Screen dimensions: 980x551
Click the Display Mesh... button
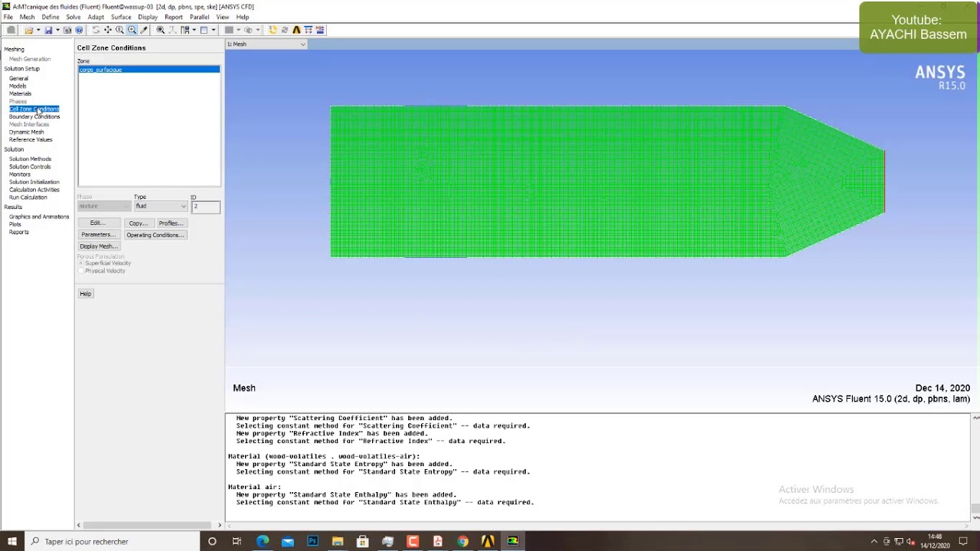click(98, 246)
